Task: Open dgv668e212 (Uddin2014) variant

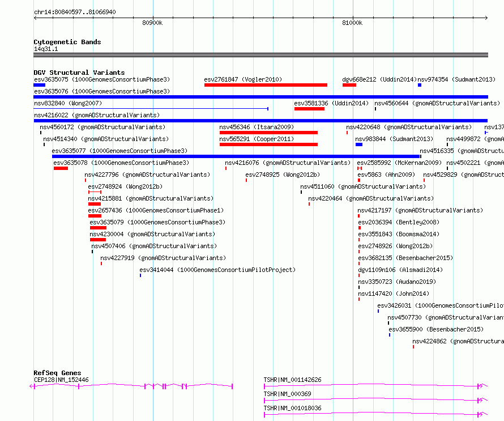Action: point(379,79)
